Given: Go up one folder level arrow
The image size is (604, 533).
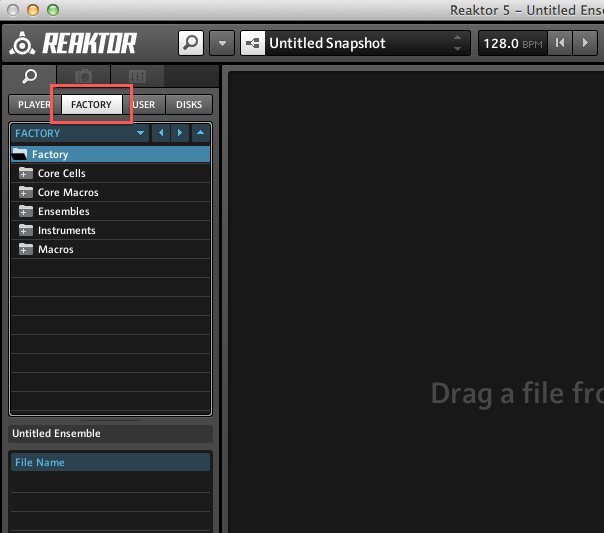Looking at the screenshot, I should pos(200,133).
